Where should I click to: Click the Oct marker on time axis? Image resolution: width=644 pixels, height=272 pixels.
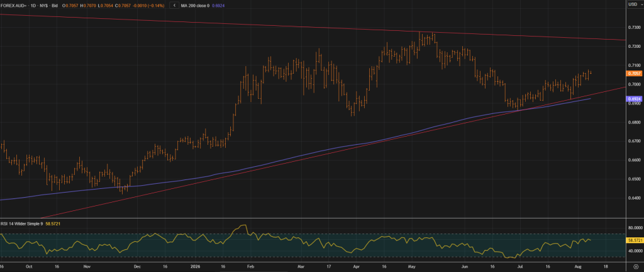pyautogui.click(x=29, y=267)
